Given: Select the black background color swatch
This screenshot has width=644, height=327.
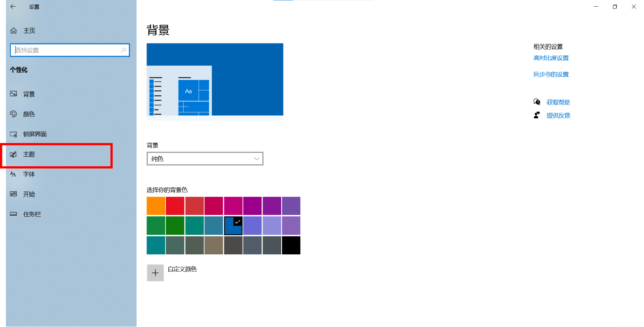Looking at the screenshot, I should pyautogui.click(x=291, y=246).
